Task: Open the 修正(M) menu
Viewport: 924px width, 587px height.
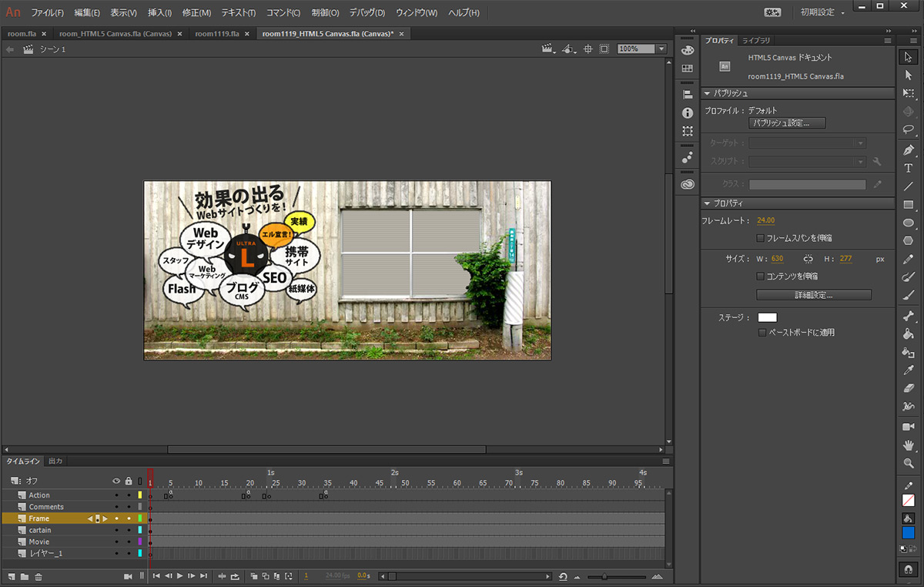Action: click(x=196, y=13)
